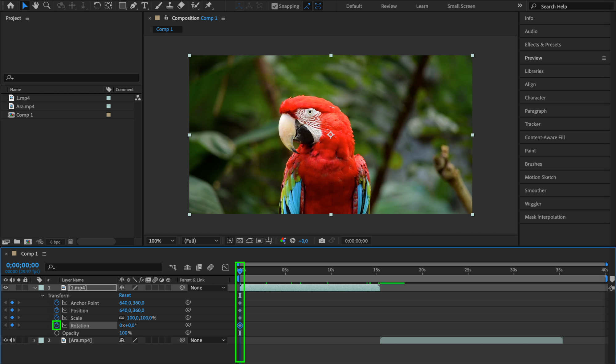Open the 100% magnification dropdown
The height and width of the screenshot is (364, 616).
161,241
